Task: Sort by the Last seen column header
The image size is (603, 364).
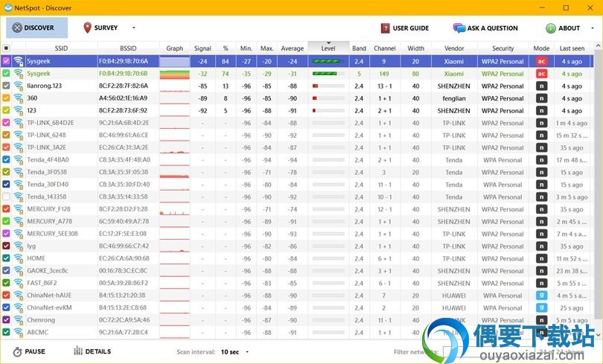Action: 572,48
